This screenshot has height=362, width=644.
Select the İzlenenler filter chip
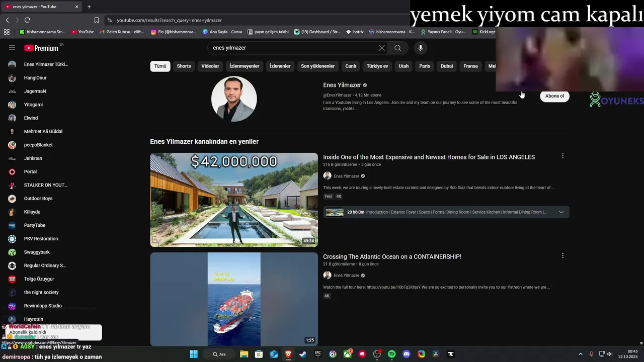pyautogui.click(x=280, y=66)
